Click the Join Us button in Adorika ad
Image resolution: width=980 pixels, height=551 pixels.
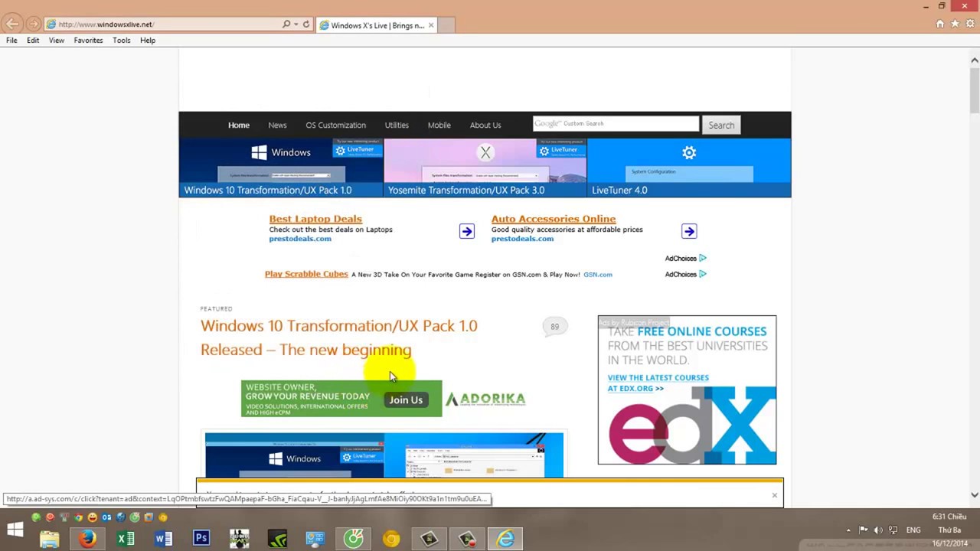coord(406,399)
